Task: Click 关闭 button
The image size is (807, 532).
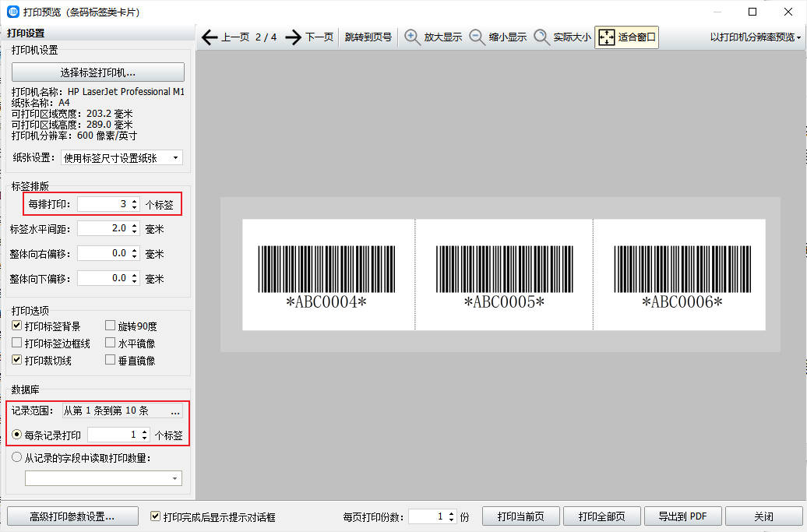Action: tap(763, 516)
